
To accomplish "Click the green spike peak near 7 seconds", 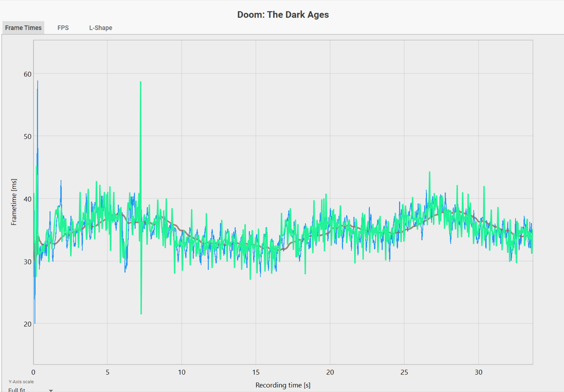I will (x=140, y=82).
